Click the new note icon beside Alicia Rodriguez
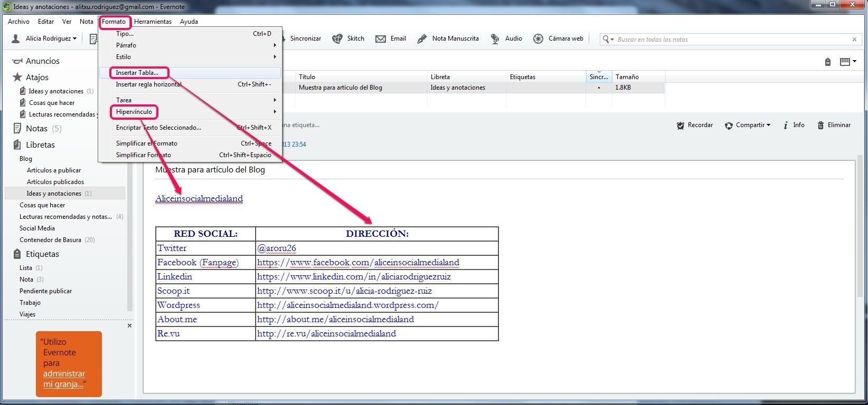 [x=93, y=38]
